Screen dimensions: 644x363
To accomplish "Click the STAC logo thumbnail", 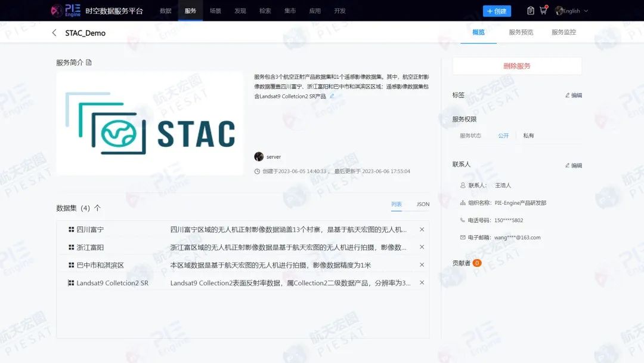I will coord(150,124).
